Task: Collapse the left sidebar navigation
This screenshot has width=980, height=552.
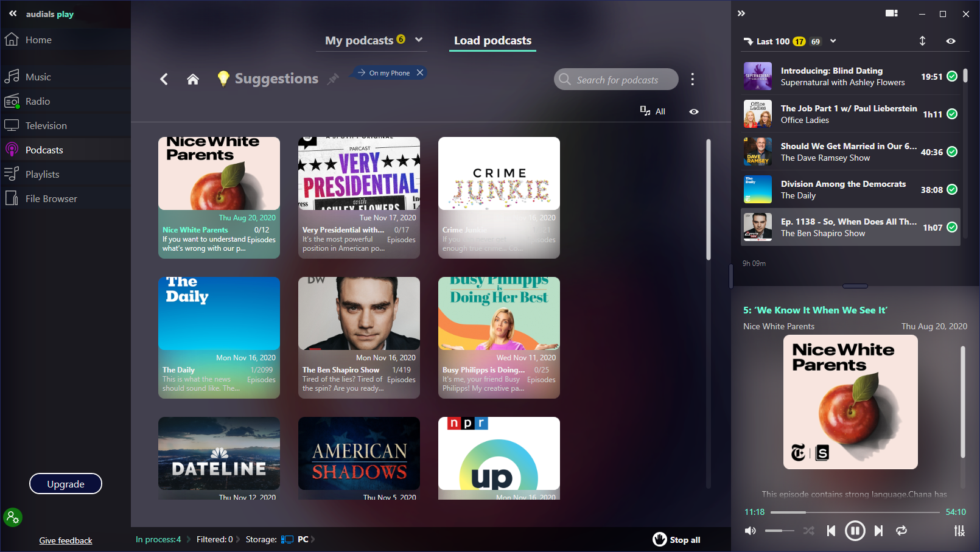Action: point(13,13)
